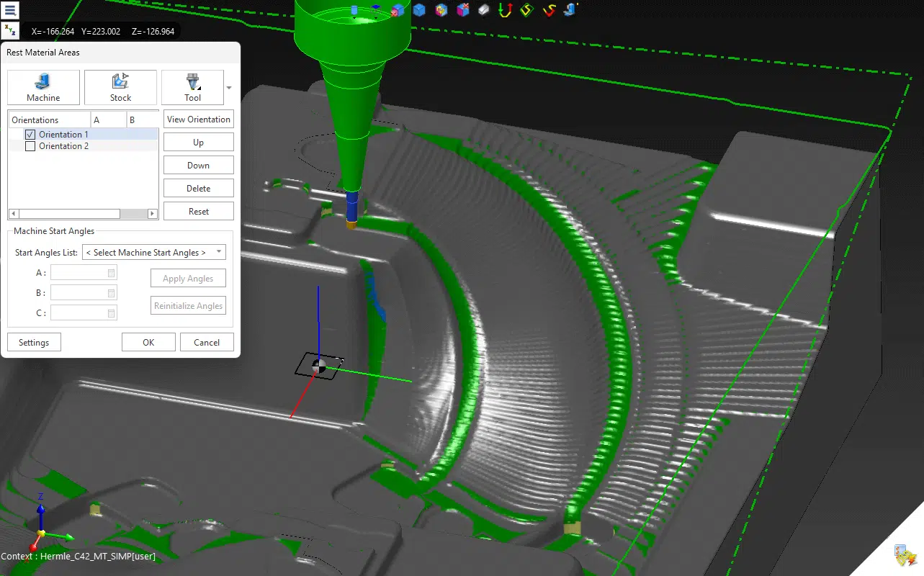This screenshot has width=924, height=576.
Task: Click the blue machine icon in top toolbar
Action: tap(571, 10)
